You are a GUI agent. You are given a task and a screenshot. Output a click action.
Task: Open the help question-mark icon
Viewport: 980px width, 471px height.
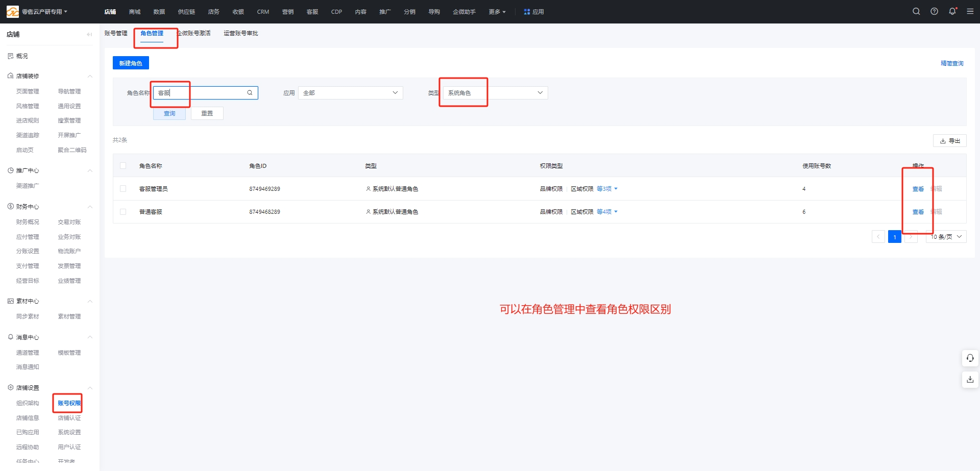point(934,11)
